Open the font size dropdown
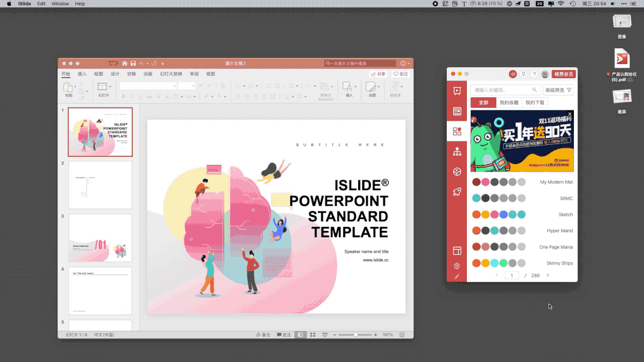The width and height of the screenshot is (644, 362). pos(193,86)
